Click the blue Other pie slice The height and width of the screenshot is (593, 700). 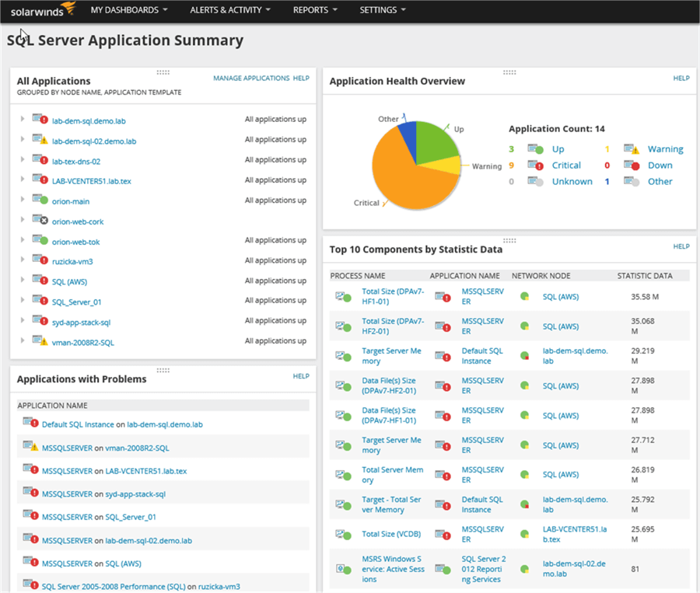coord(409,136)
